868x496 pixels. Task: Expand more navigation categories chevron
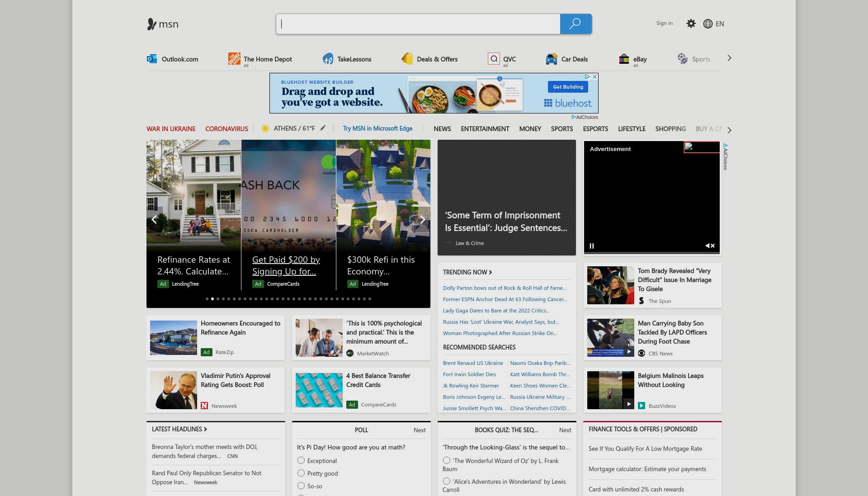(729, 130)
